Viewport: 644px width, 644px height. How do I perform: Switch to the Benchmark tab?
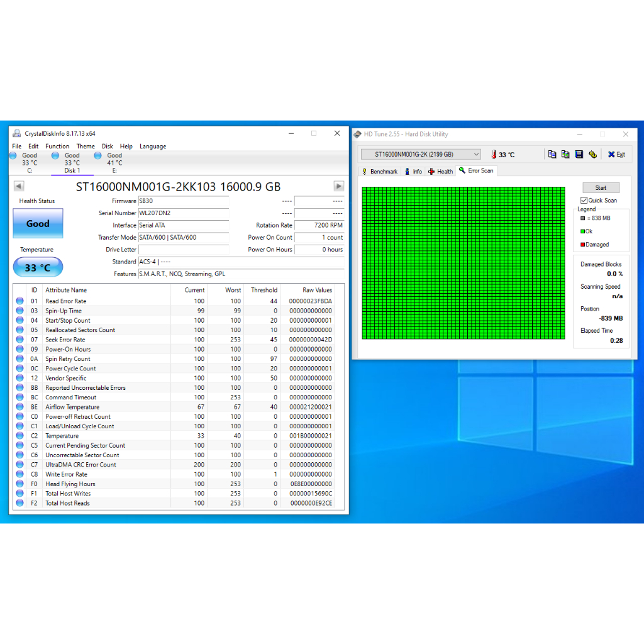tap(380, 172)
